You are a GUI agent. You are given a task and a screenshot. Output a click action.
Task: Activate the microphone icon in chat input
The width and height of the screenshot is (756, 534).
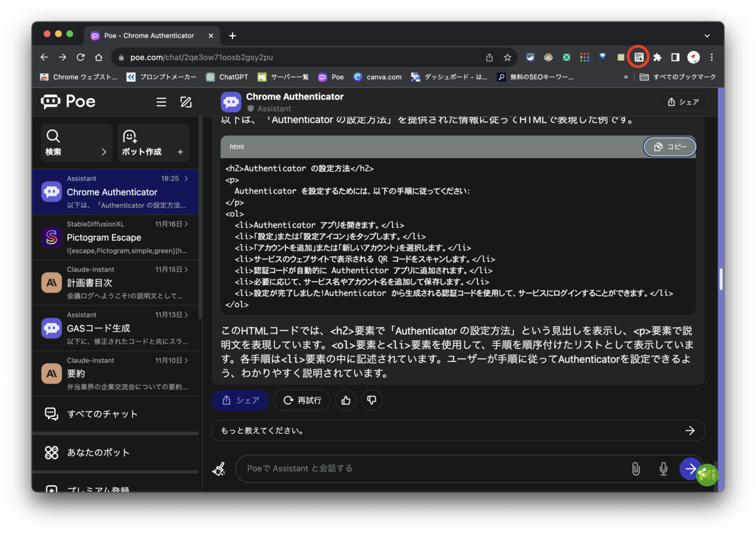click(x=663, y=469)
